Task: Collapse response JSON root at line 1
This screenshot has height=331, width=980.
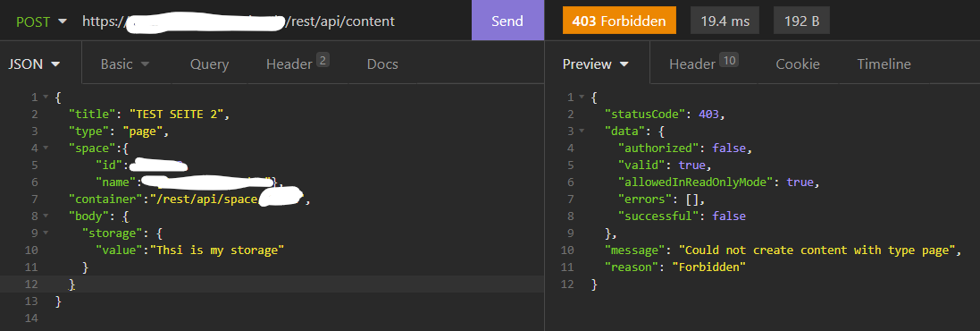Action: (582, 98)
